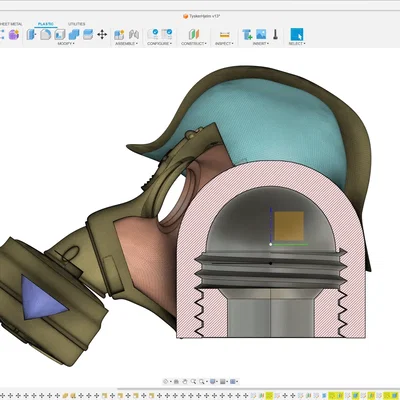Open the INSPECT dropdown menu
The image size is (400, 400).
(x=224, y=44)
